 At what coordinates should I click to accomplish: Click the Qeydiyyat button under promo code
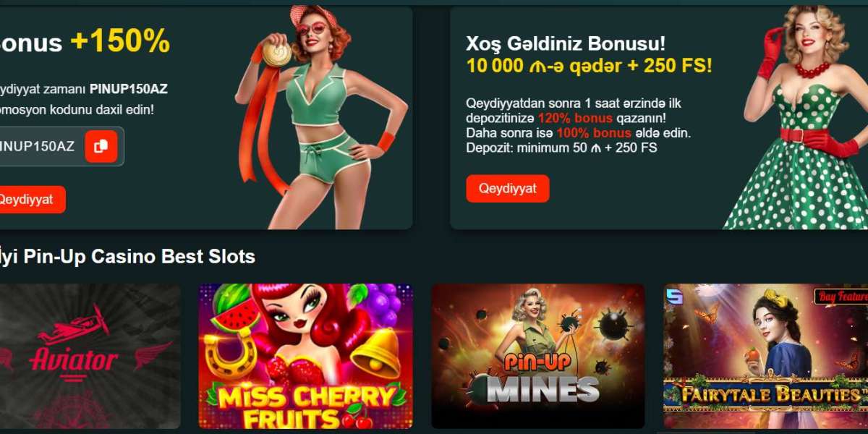27,200
